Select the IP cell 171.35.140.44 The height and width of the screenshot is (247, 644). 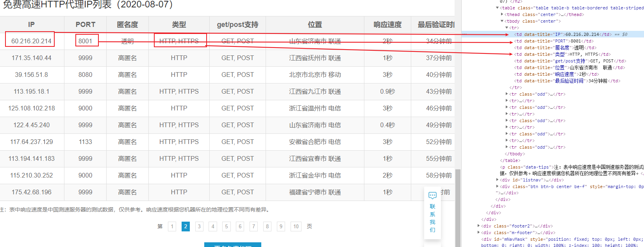tap(32, 58)
